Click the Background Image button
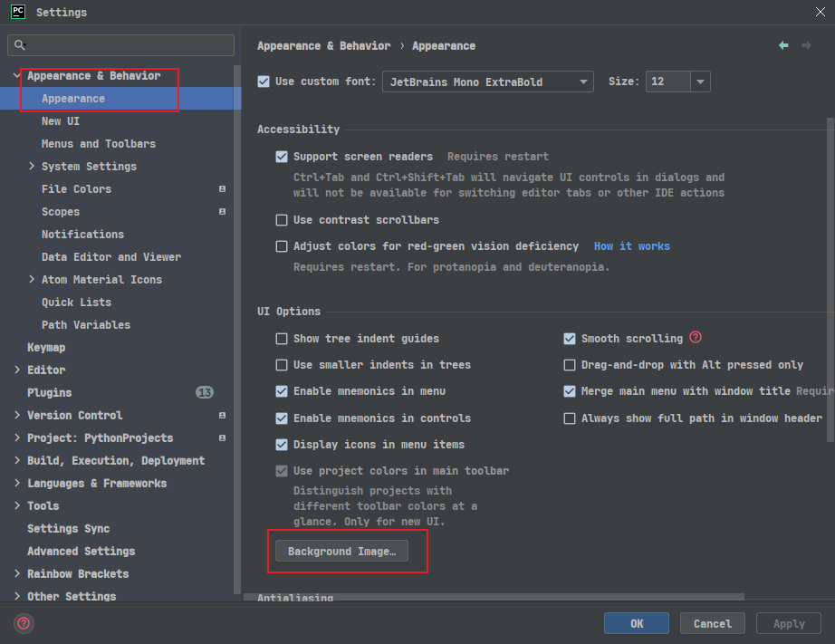Image resolution: width=835 pixels, height=644 pixels. tap(342, 551)
